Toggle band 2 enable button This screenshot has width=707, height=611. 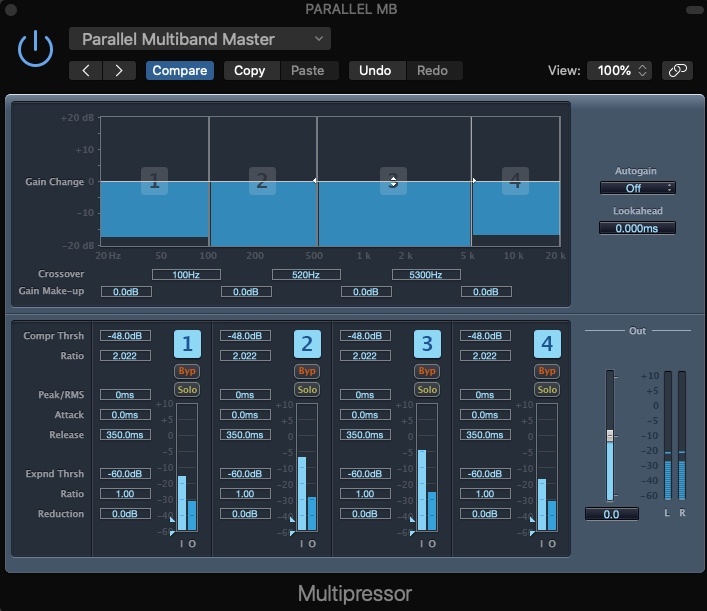pos(307,344)
